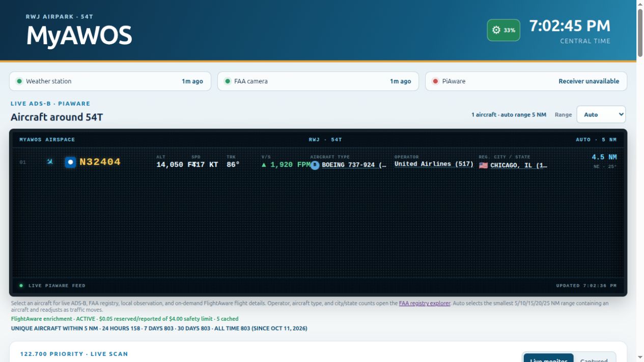644x362 pixels.
Task: Click the Weather station status card
Action: (x=110, y=81)
